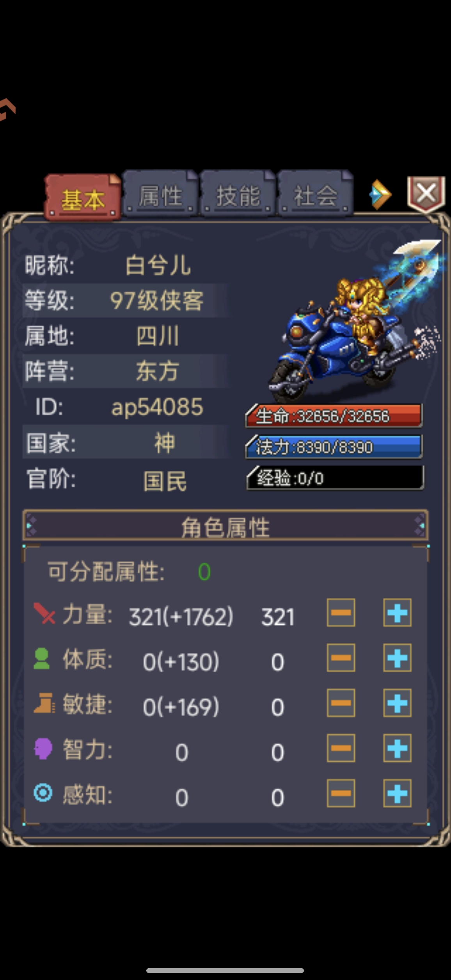The width and height of the screenshot is (451, 980).
Task: Select the 社会 tab
Action: tap(315, 194)
